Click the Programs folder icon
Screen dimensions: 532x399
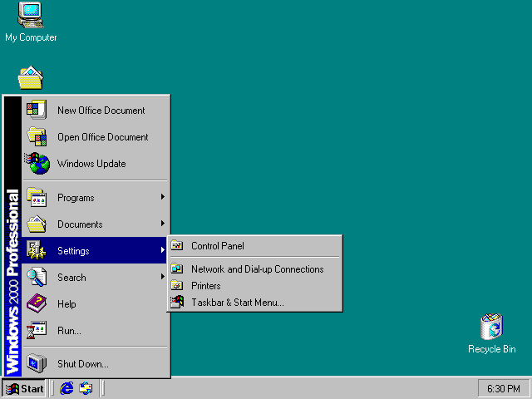click(37, 197)
